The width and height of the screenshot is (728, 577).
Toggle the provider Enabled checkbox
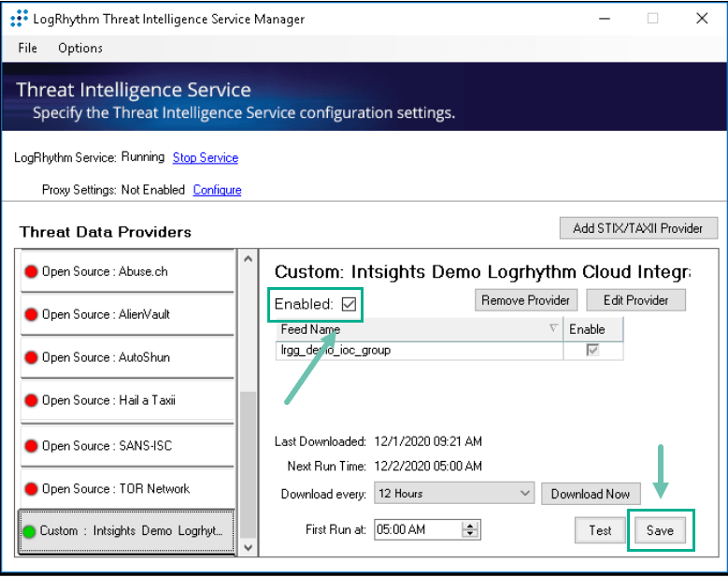(350, 304)
